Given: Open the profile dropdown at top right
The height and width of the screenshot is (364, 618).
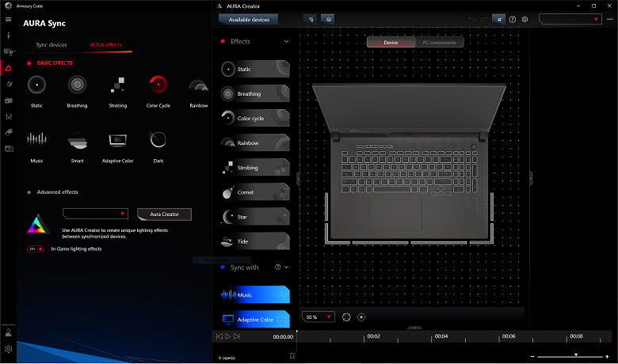Looking at the screenshot, I should [570, 19].
